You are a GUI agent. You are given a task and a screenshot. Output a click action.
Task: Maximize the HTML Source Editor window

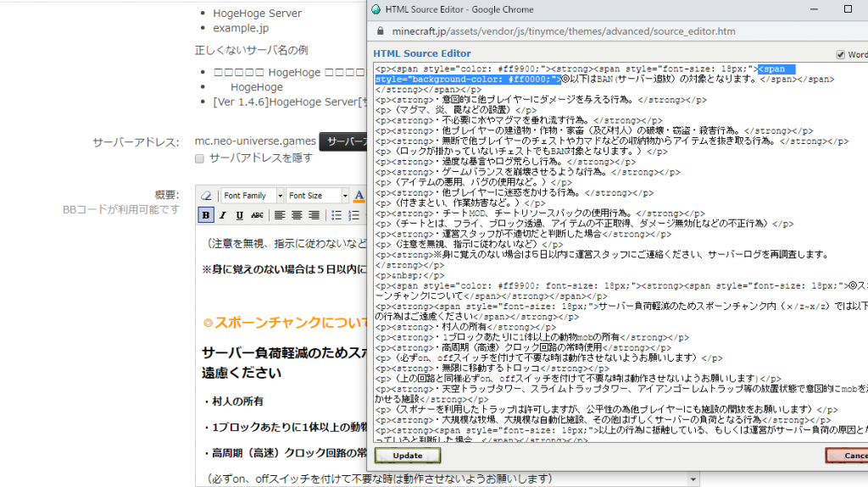(x=848, y=9)
